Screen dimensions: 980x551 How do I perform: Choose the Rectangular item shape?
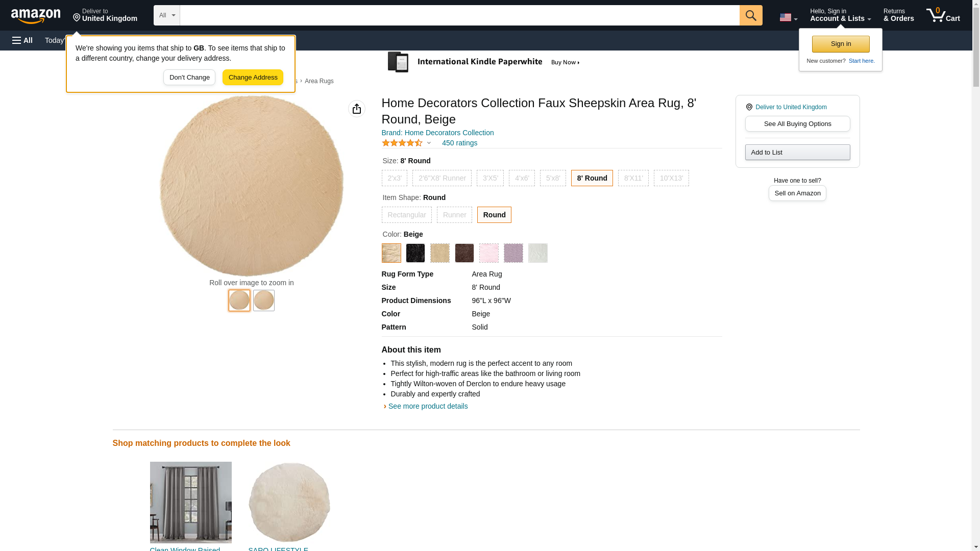tap(406, 215)
